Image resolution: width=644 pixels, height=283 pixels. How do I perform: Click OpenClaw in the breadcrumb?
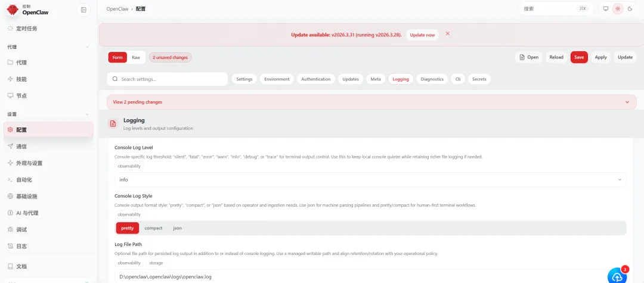[117, 8]
